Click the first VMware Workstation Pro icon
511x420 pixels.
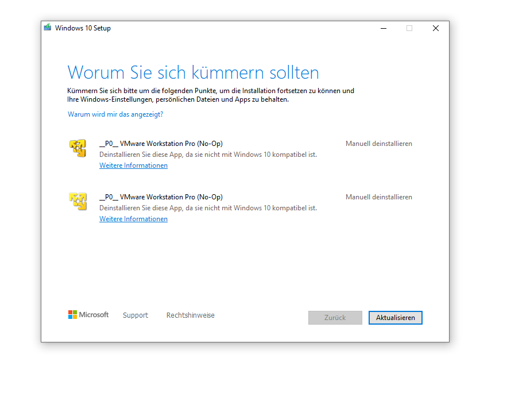[x=78, y=148]
